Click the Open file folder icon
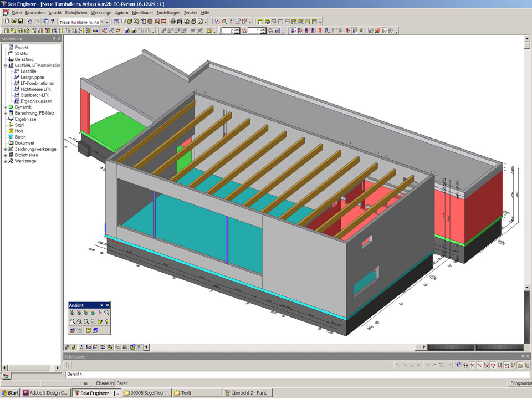532x399 pixels. (13, 22)
